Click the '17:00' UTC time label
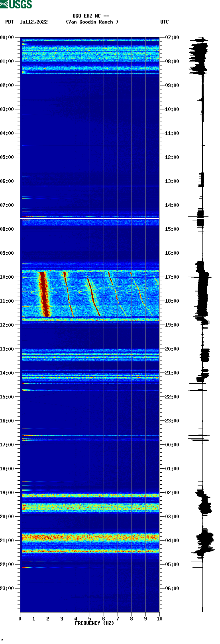Viewport: 220px width, 644px height. [x=172, y=277]
